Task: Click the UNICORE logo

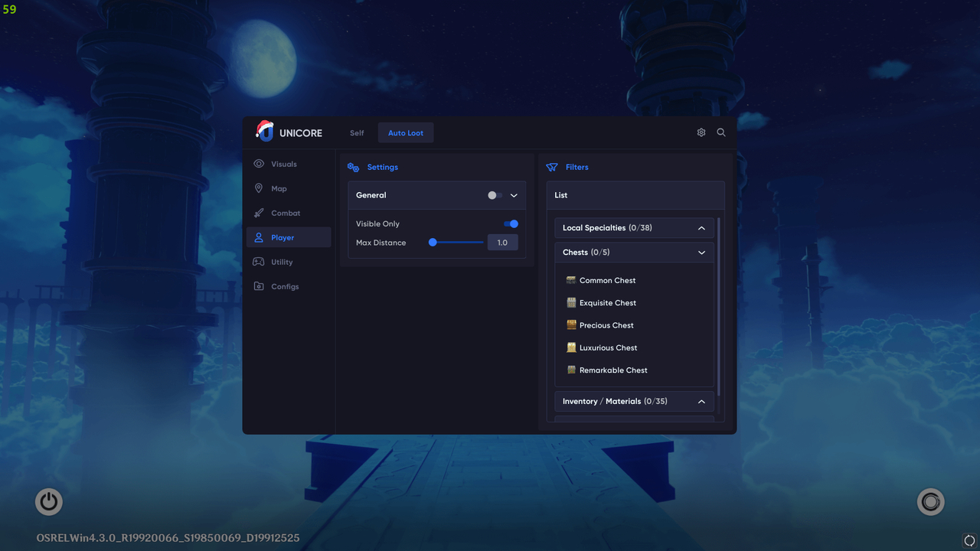Action: (264, 131)
